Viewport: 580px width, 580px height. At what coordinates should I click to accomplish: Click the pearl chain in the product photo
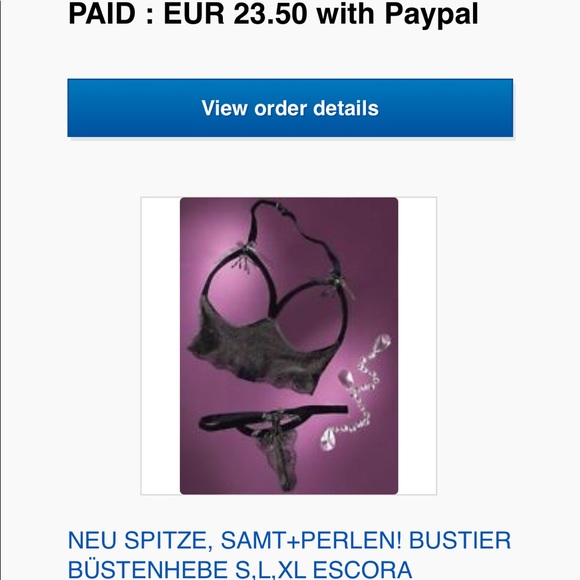(x=355, y=392)
